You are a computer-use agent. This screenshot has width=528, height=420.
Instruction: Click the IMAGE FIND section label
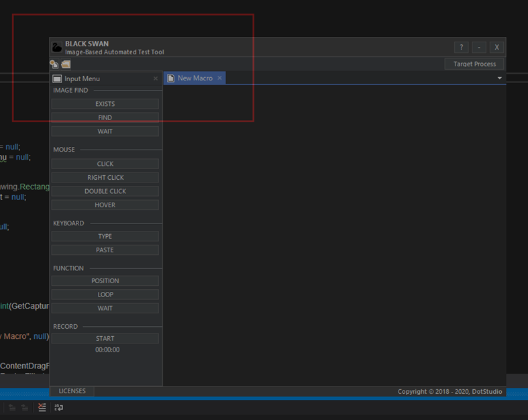[x=70, y=91]
